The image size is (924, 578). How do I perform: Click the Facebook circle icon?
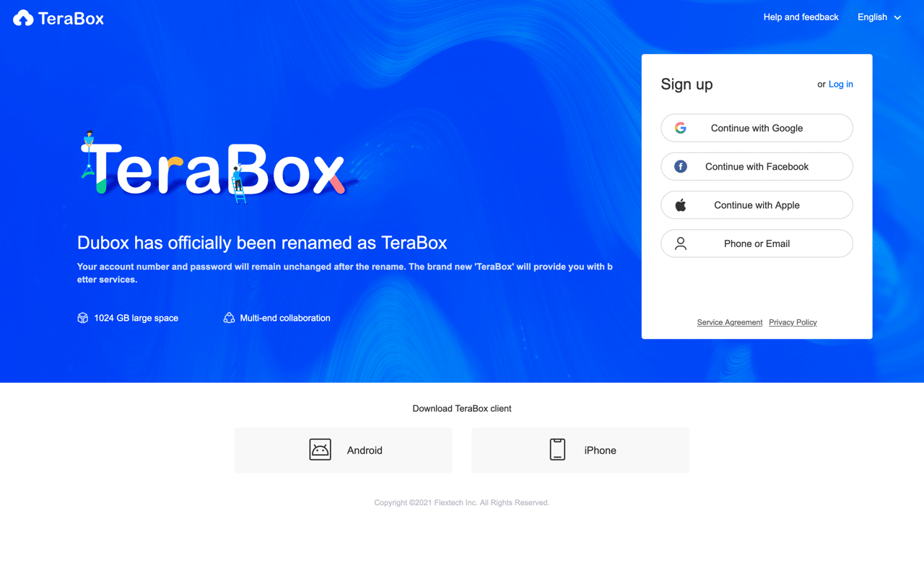(680, 166)
